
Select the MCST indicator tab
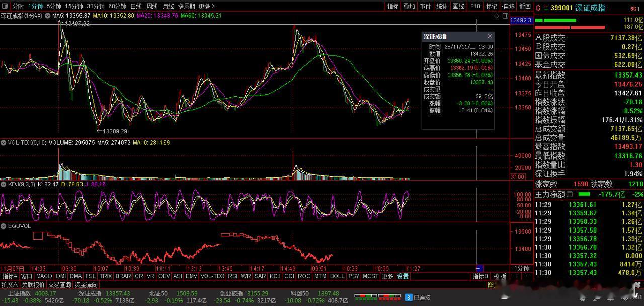tap(370, 276)
